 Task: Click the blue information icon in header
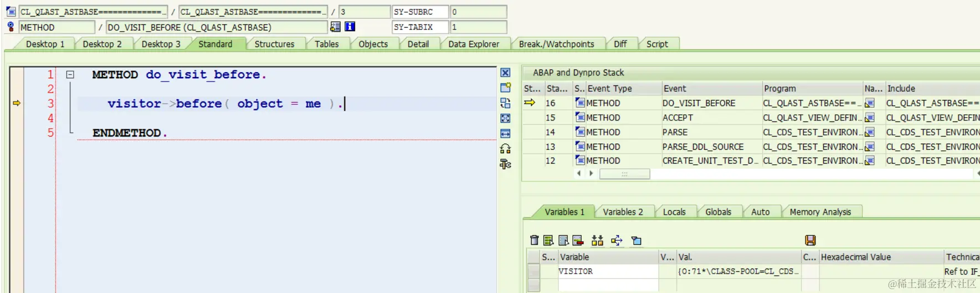pos(350,27)
